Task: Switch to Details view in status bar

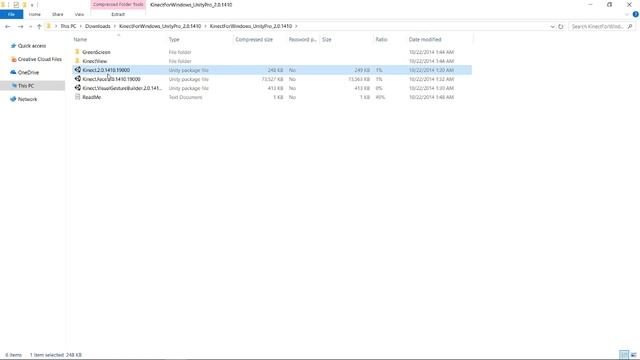Action: 624,355
